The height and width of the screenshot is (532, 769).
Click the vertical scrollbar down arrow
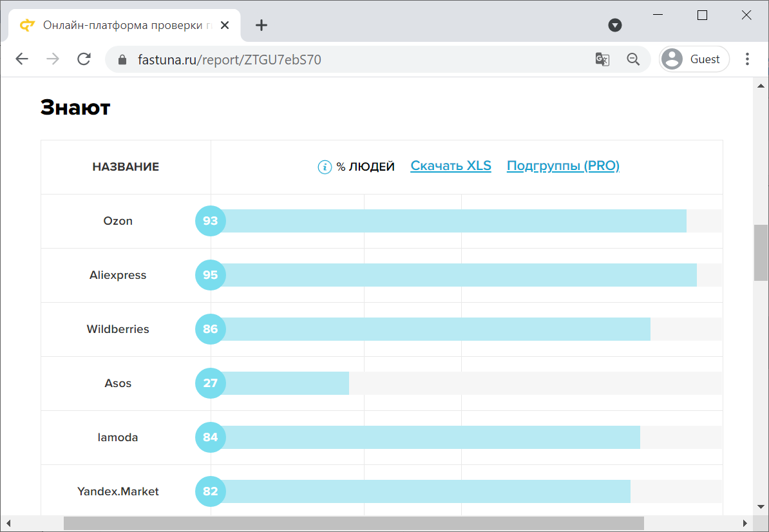click(761, 507)
